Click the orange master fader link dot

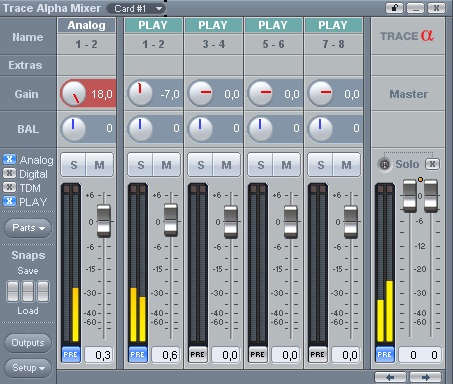[x=420, y=180]
